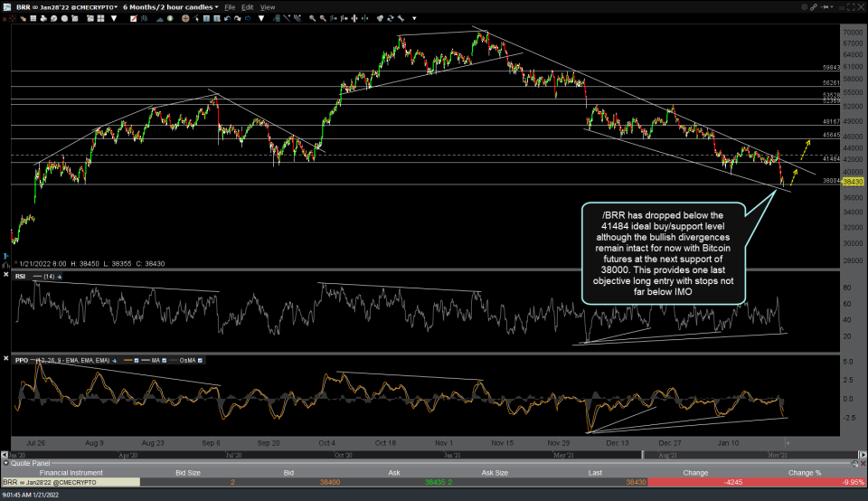Collapse the Quote Panel expander
This screenshot has width=868, height=501.
[x=5, y=461]
